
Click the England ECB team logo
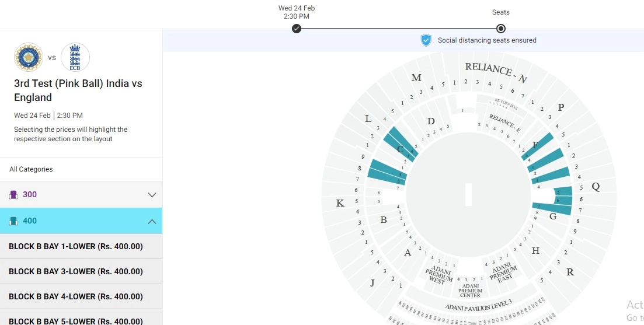pos(75,57)
